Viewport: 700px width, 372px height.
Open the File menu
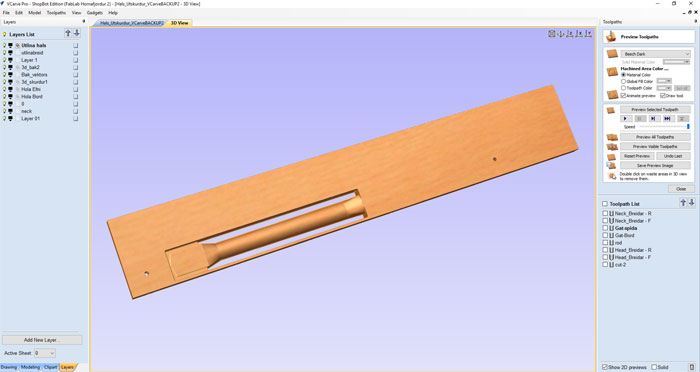[x=6, y=13]
